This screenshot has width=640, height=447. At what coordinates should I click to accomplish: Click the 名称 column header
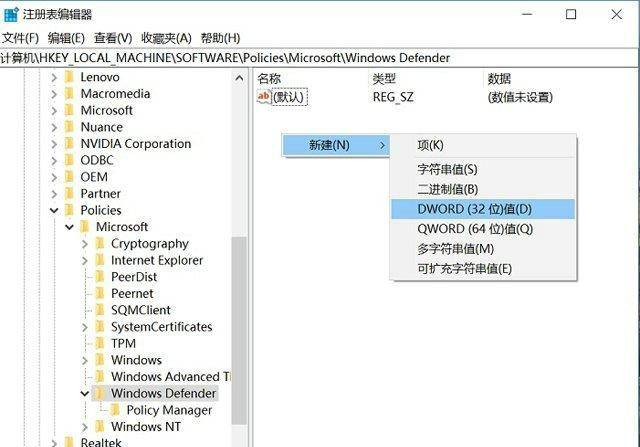pos(269,78)
